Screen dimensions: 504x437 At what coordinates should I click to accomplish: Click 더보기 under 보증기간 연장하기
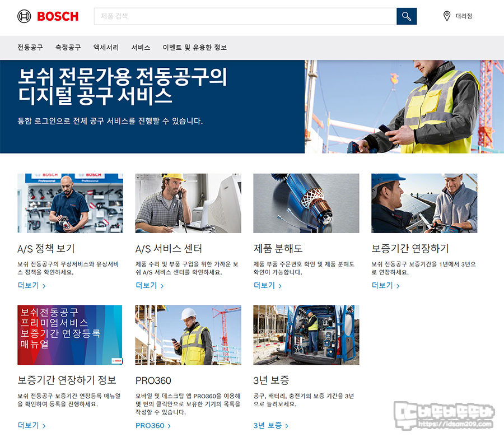pyautogui.click(x=385, y=286)
